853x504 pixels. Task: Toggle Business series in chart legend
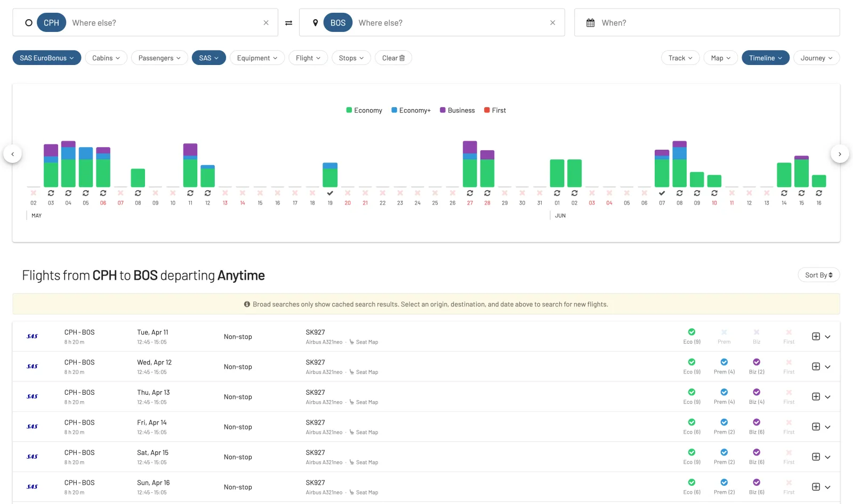pos(457,110)
